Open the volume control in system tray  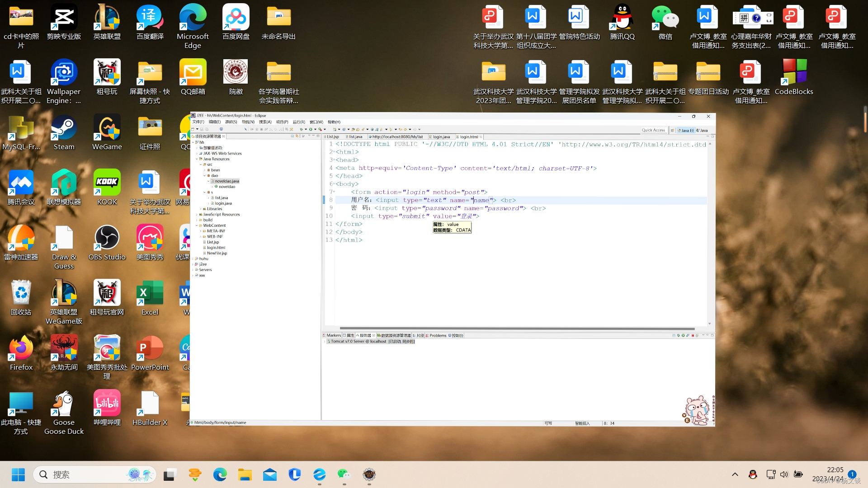pyautogui.click(x=784, y=474)
